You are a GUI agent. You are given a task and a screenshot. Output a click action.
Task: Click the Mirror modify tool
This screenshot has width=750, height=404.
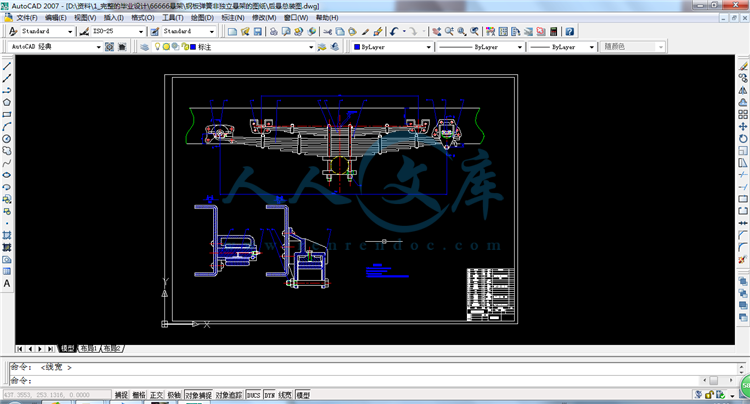[x=743, y=90]
